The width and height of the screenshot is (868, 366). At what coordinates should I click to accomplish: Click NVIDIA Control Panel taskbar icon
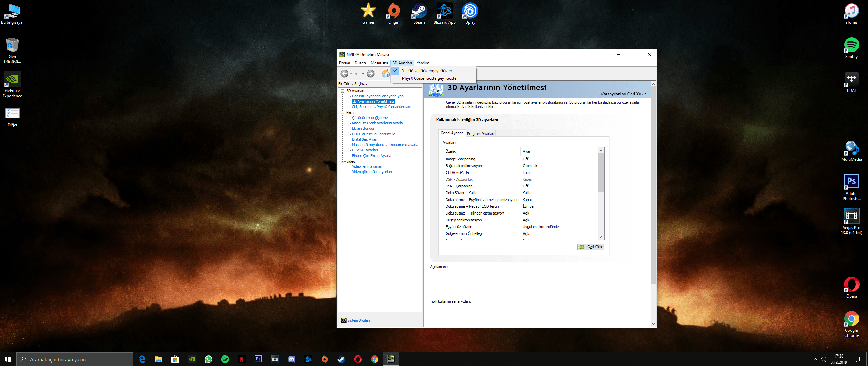pos(391,359)
